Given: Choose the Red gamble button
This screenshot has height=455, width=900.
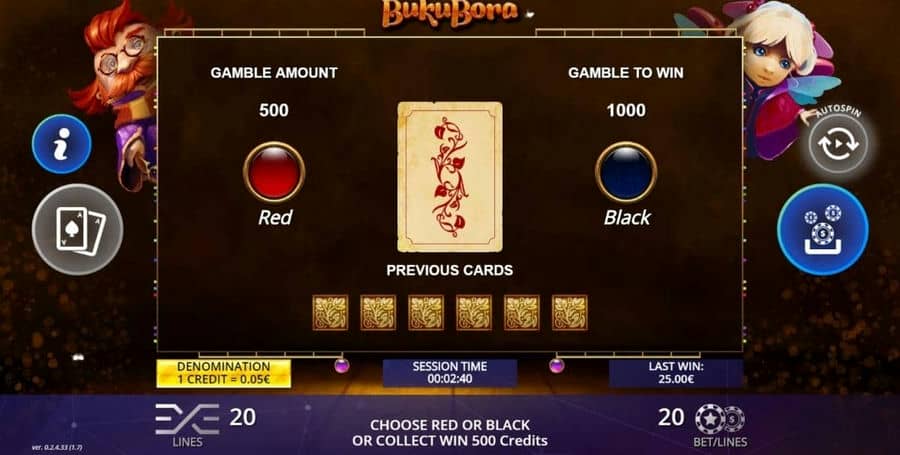Looking at the screenshot, I should coord(274,172).
